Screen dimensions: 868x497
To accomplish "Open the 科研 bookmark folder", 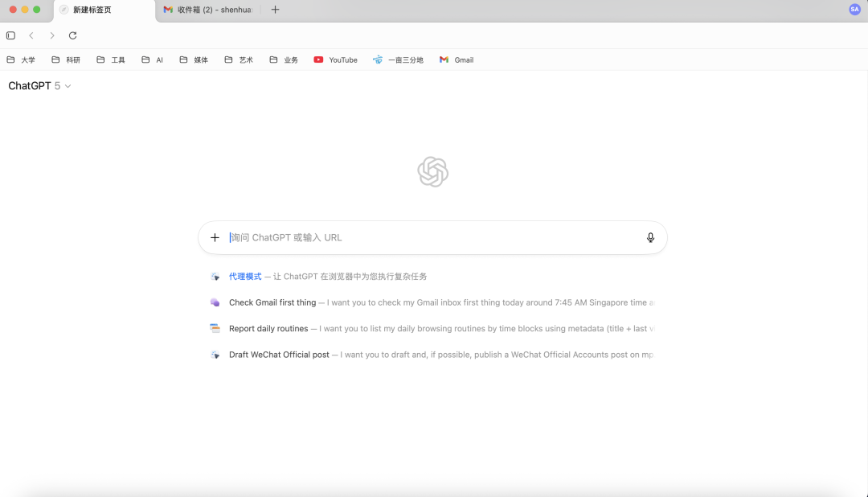I will (x=66, y=60).
